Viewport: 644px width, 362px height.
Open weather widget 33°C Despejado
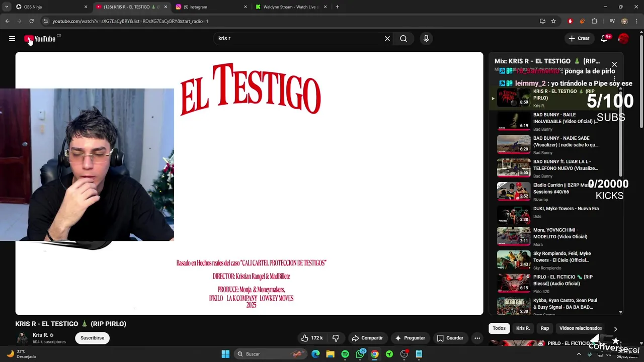pos(21,354)
